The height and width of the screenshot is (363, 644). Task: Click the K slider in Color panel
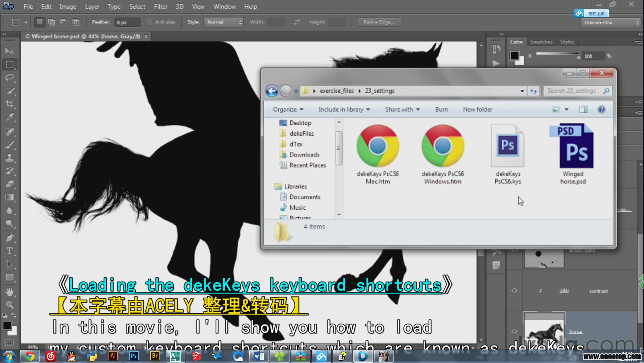point(558,54)
